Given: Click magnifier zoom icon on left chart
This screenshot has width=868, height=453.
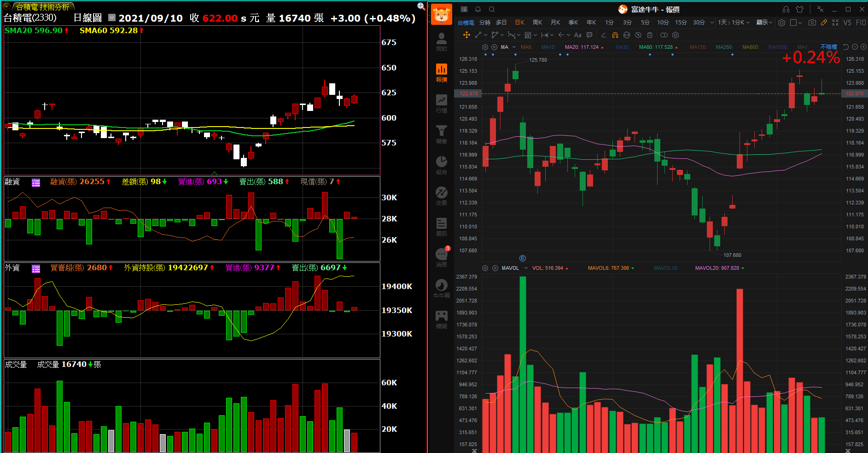Looking at the screenshot, I should coord(421,6).
